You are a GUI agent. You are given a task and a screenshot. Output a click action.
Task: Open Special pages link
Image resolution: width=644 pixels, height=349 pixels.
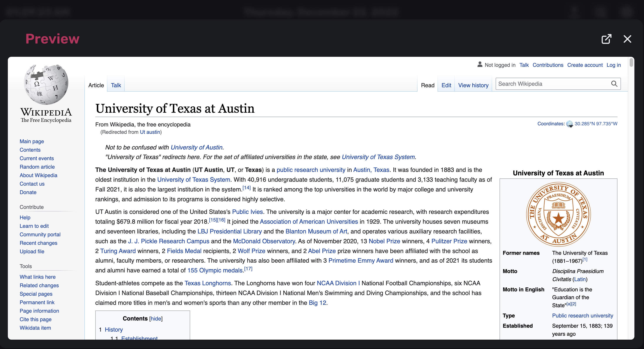click(36, 294)
